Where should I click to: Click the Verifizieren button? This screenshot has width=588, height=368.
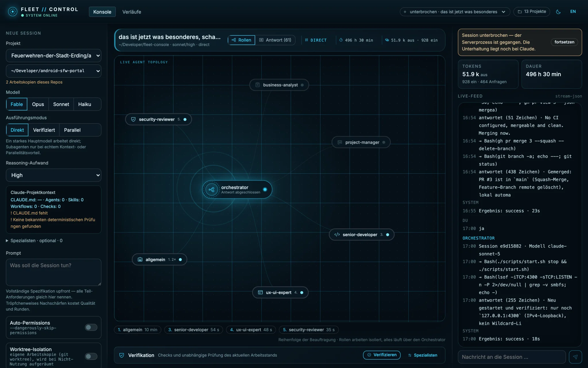[x=382, y=355]
